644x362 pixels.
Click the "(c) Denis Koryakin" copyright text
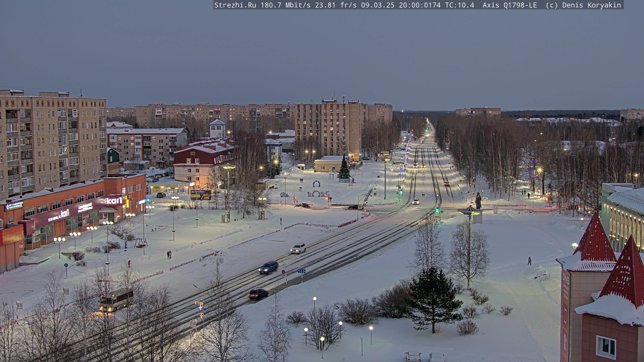click(583, 5)
